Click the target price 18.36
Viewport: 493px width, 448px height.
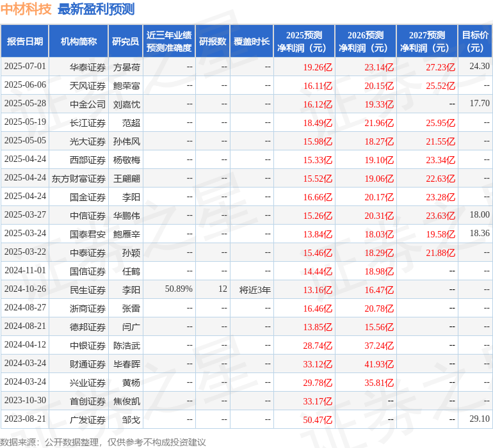[480, 233]
